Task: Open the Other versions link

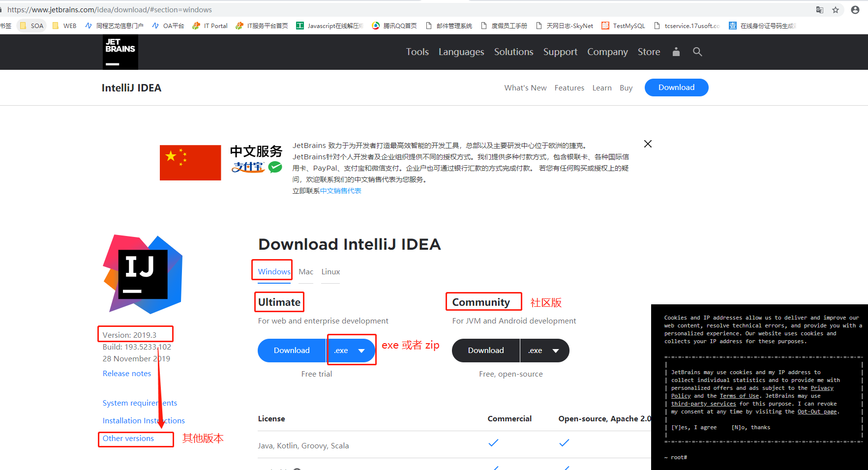Action: (x=128, y=439)
